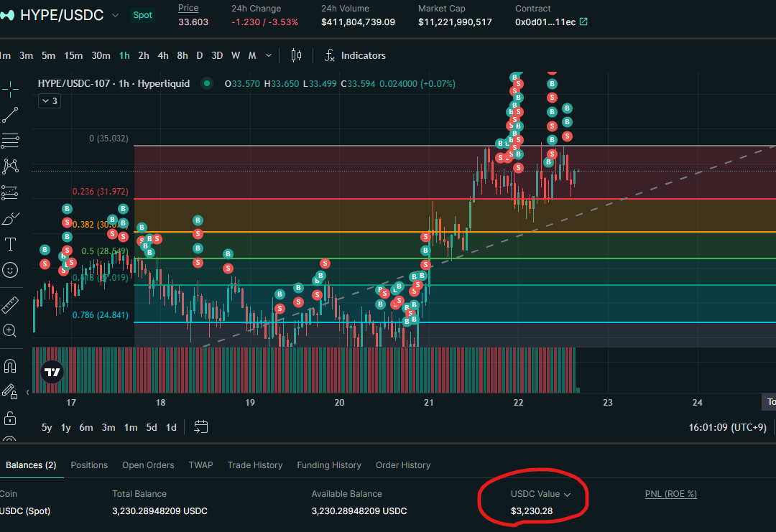This screenshot has width=776, height=532.
Task: Select the ruler measure tool
Action: pos(10,304)
